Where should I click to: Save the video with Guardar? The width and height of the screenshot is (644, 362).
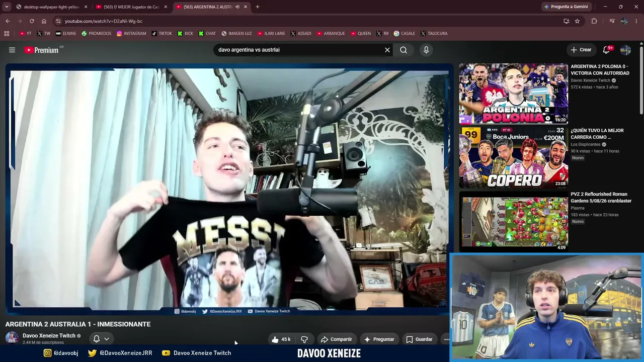click(x=419, y=339)
